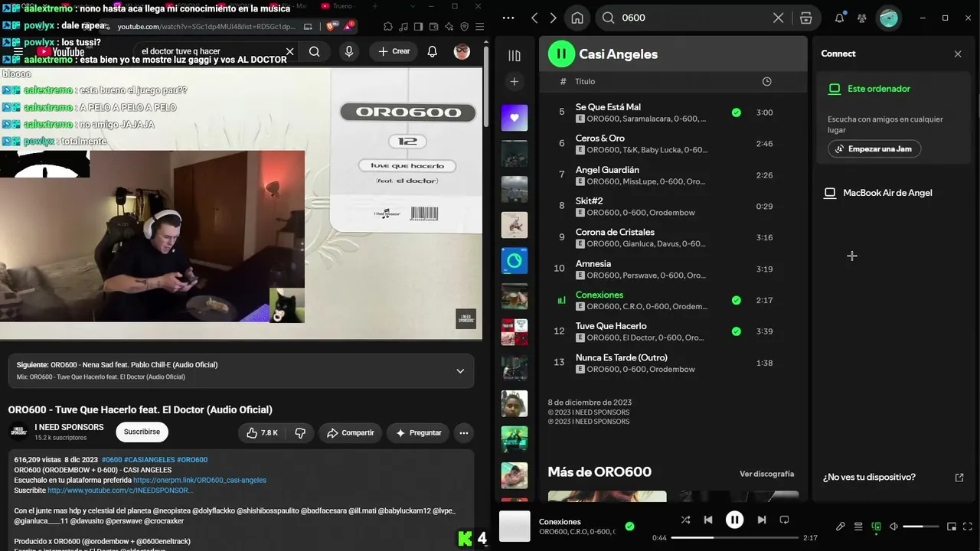
Task: Start YouTube voice search microphone
Action: tap(349, 51)
